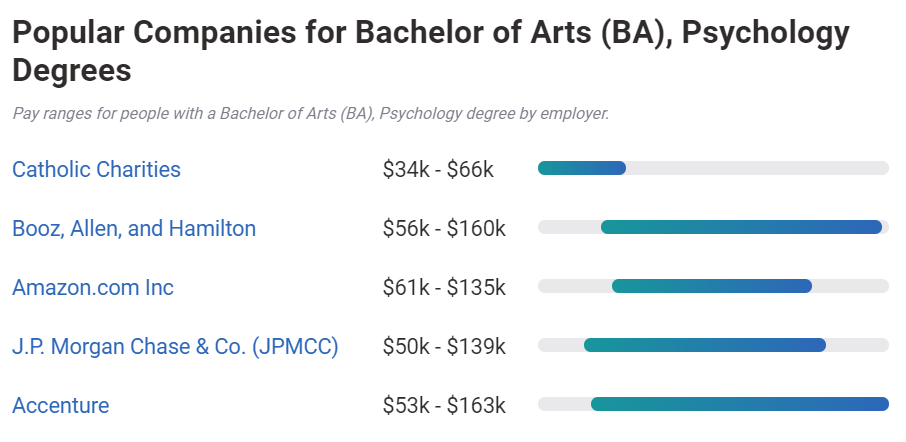The height and width of the screenshot is (442, 906).
Task: Click gray track right of J.P. Morgan's filled bar
Action: pos(857,345)
